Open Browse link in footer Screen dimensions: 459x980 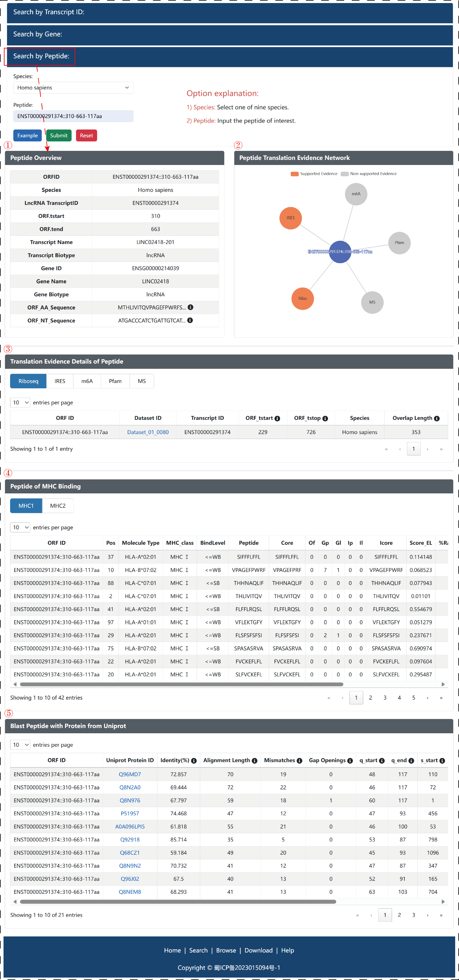tap(226, 951)
